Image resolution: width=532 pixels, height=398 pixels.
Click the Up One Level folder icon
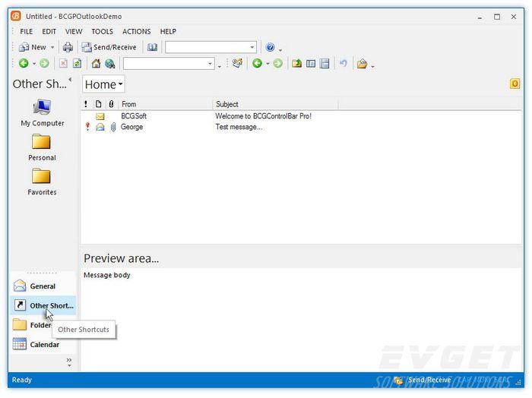point(297,63)
